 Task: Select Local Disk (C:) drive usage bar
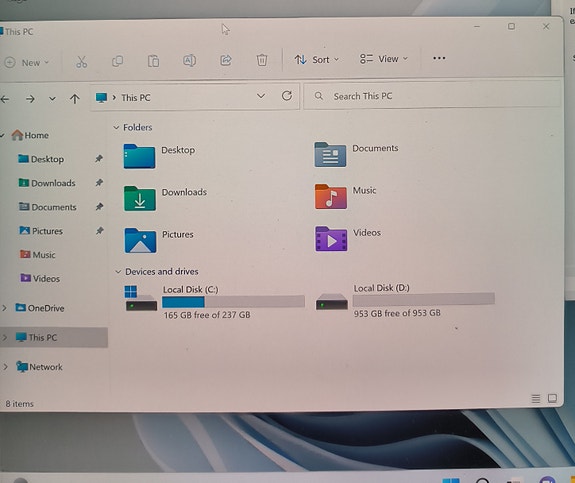coord(233,301)
